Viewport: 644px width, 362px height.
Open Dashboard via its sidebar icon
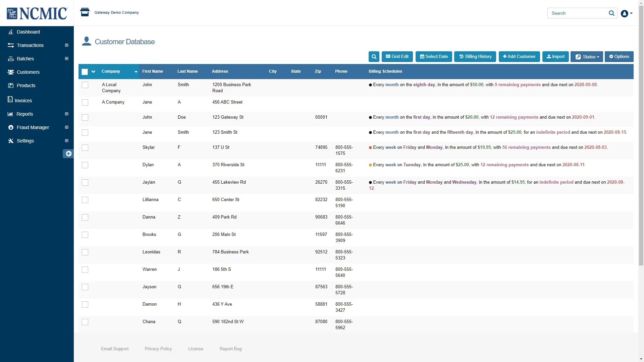(11, 32)
